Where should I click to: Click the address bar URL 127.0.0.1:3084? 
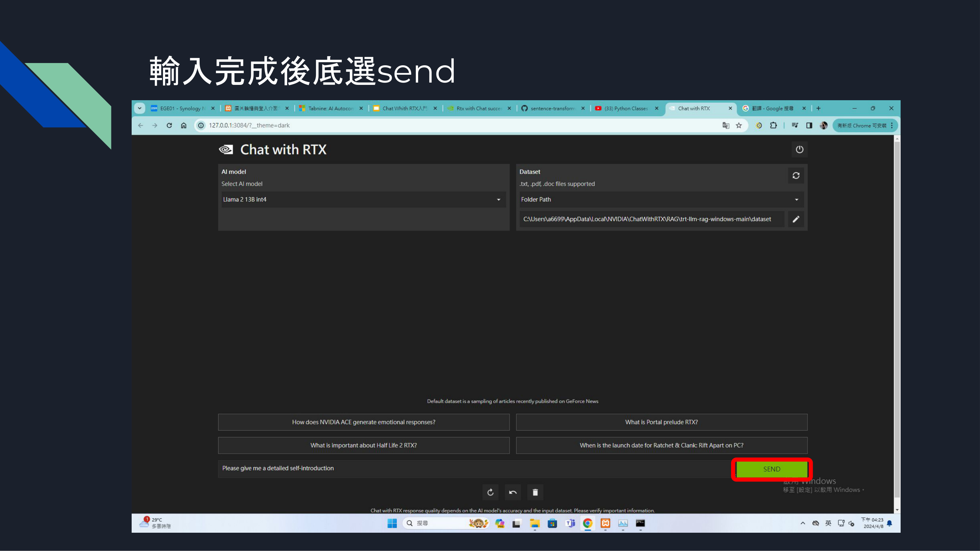[249, 125]
